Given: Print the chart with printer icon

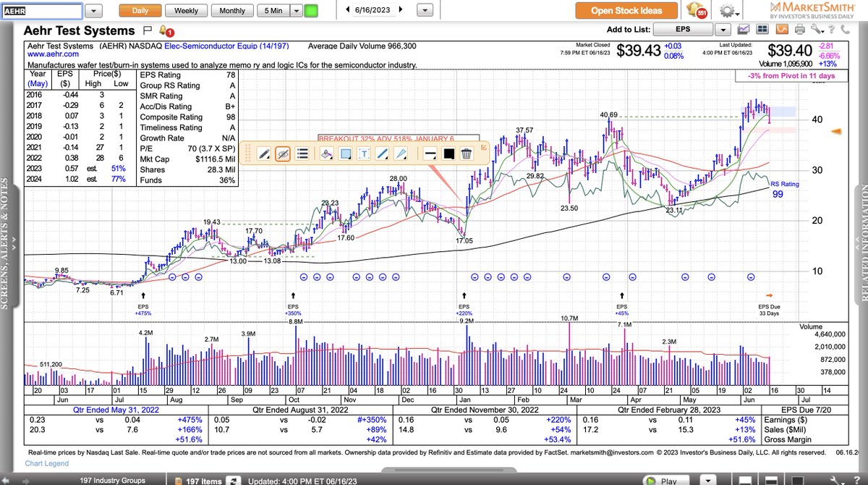Looking at the screenshot, I should 799,30.
